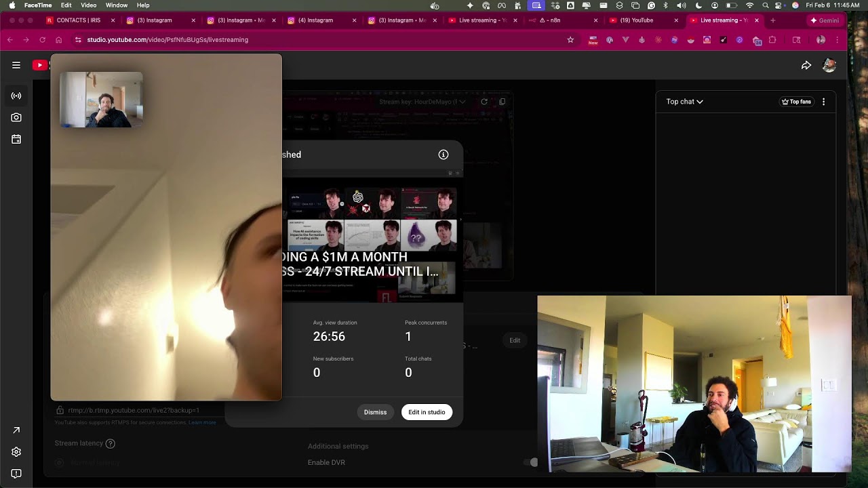Open the Stream section in left sidebar
Screen dimensions: 868x488
(x=16, y=96)
